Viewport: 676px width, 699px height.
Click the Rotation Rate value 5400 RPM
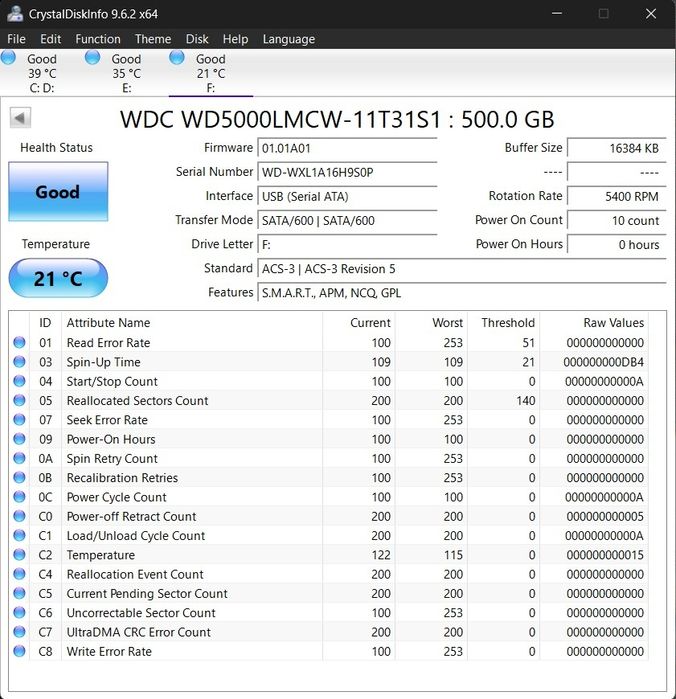[x=617, y=197]
